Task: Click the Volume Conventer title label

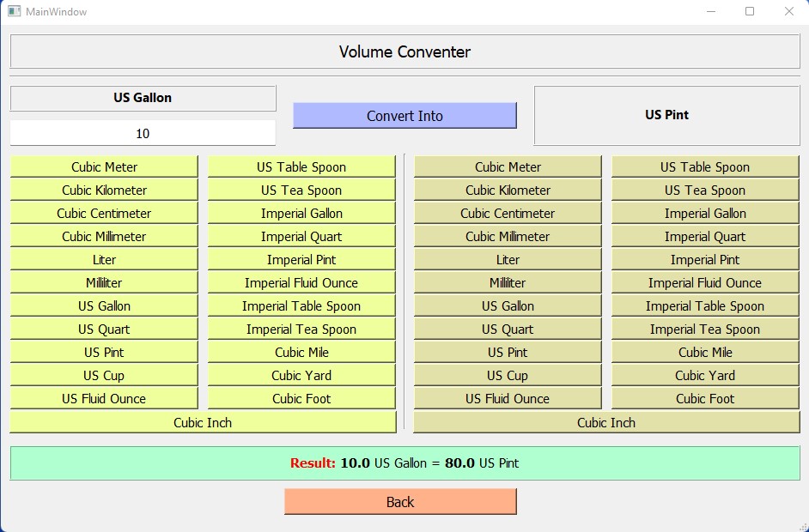Action: [x=405, y=51]
